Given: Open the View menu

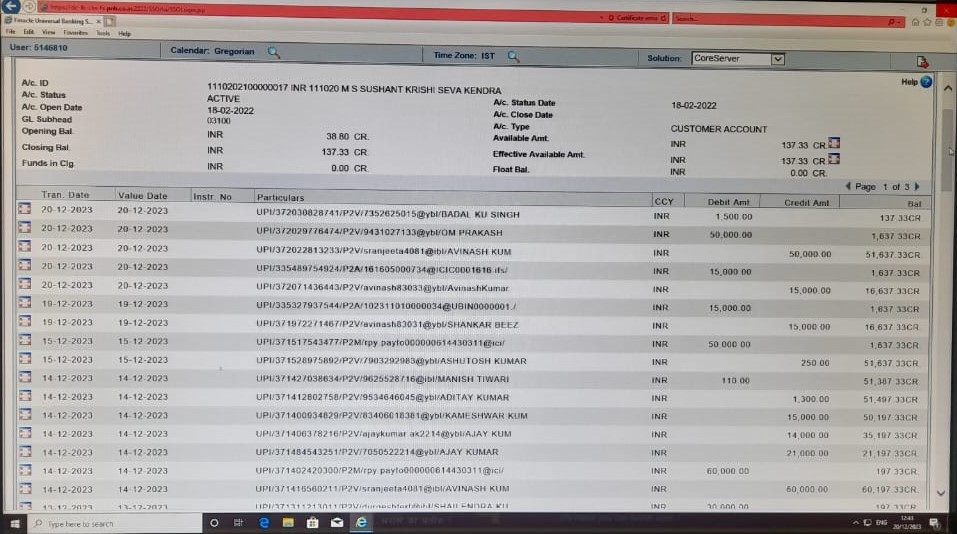Looking at the screenshot, I should [48, 33].
